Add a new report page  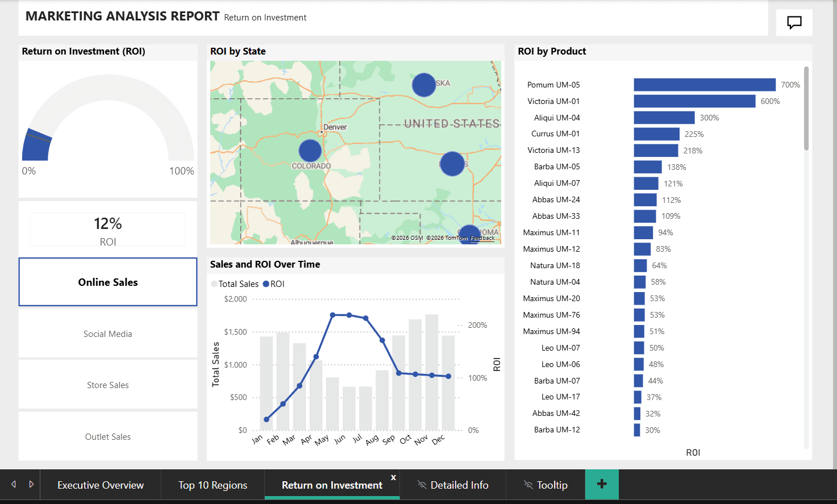[x=602, y=484]
